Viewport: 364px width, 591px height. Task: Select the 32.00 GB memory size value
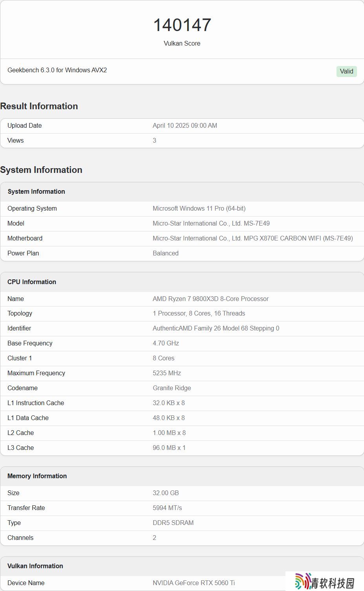166,493
